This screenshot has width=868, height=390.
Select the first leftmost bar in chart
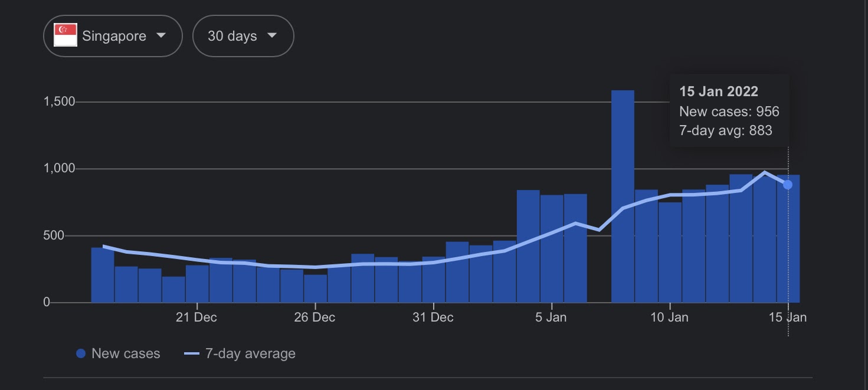point(103,275)
